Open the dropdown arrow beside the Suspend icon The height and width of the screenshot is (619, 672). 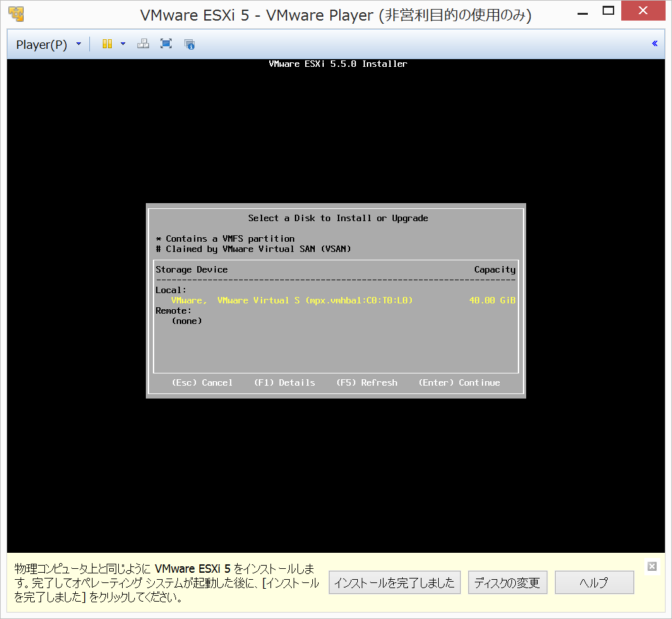[123, 44]
